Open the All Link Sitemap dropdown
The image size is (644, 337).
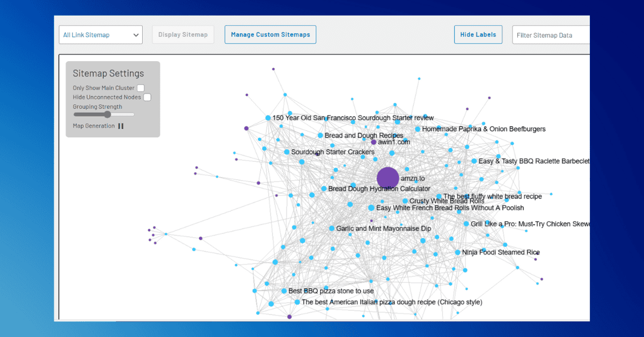click(x=101, y=35)
